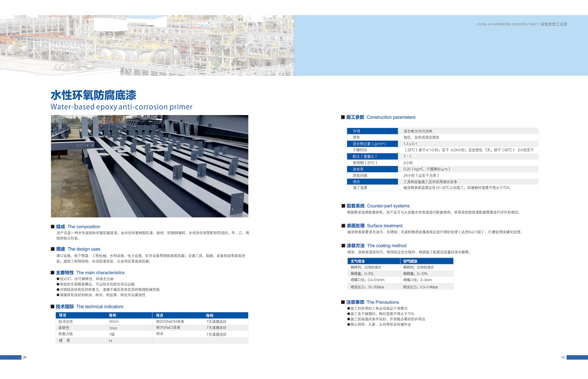Click the 配比（重量比）row label
The image size is (588, 379).
pos(364,156)
